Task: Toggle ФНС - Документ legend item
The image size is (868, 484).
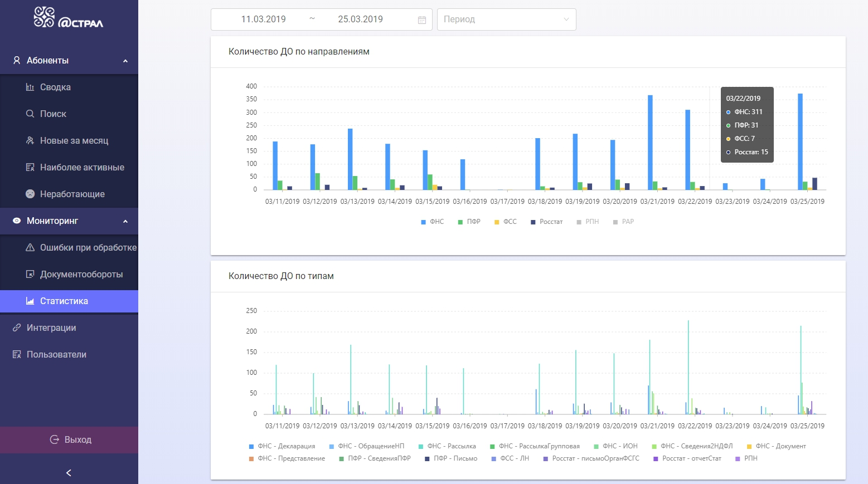Action: pos(777,446)
